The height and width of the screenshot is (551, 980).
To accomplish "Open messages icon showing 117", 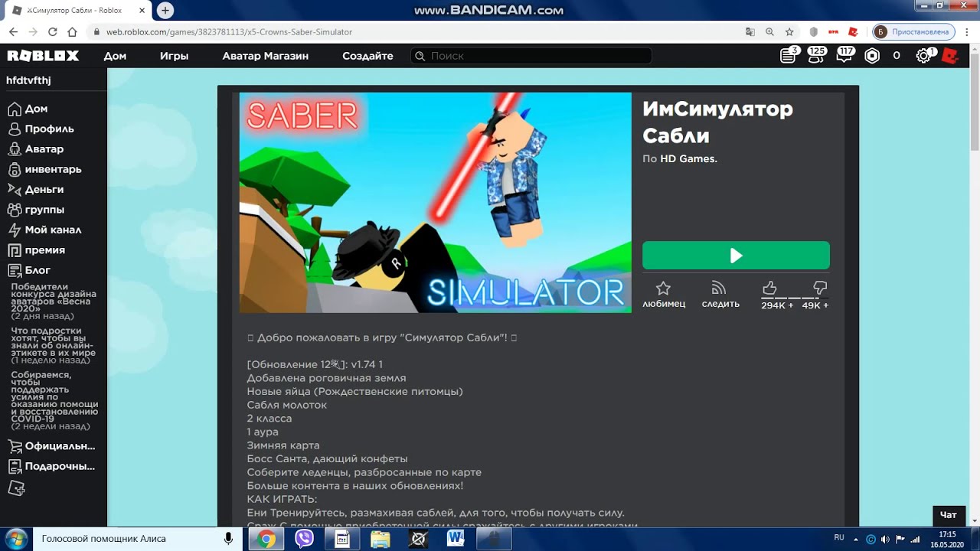I will click(844, 54).
